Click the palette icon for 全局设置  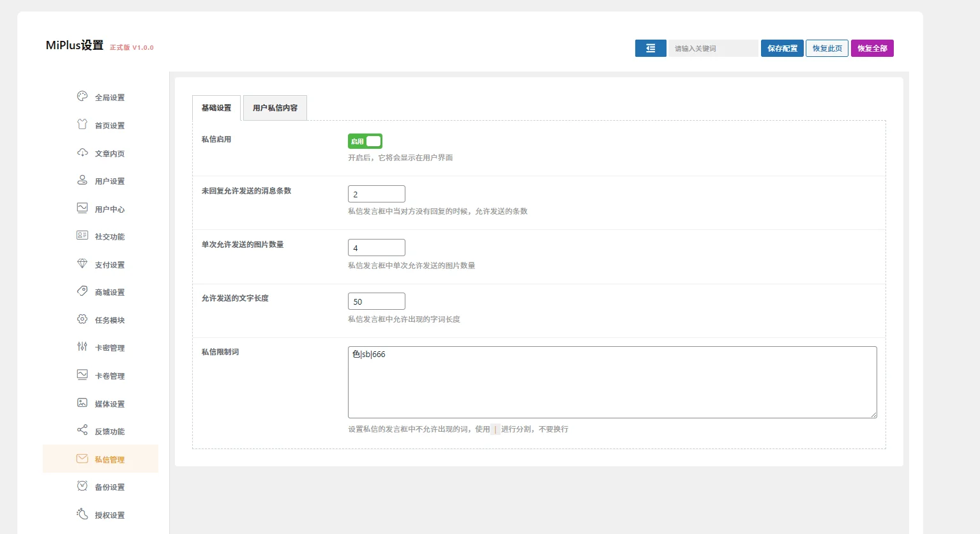[x=82, y=96]
